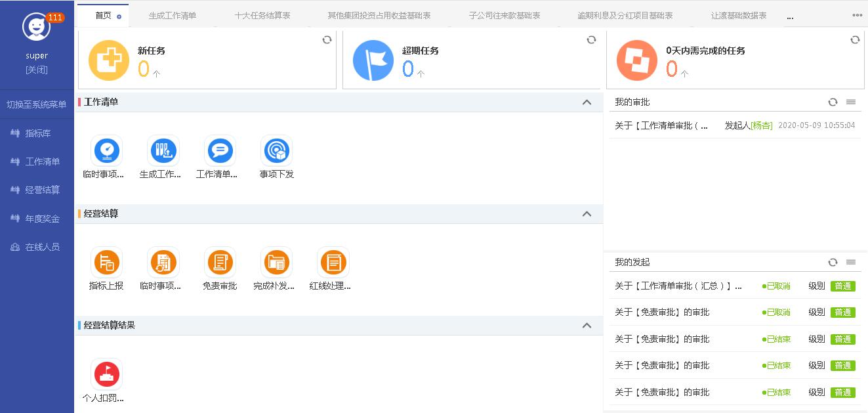
Task: Open the 我的发起 list menu icon
Action: pos(851,262)
